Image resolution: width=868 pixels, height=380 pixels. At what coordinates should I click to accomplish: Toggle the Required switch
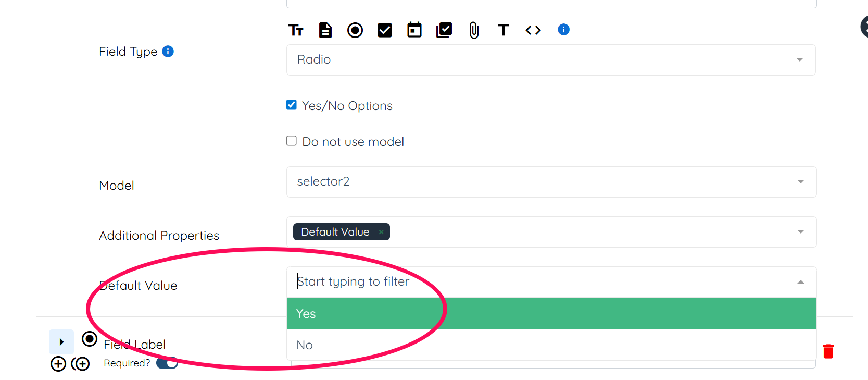[x=167, y=363]
